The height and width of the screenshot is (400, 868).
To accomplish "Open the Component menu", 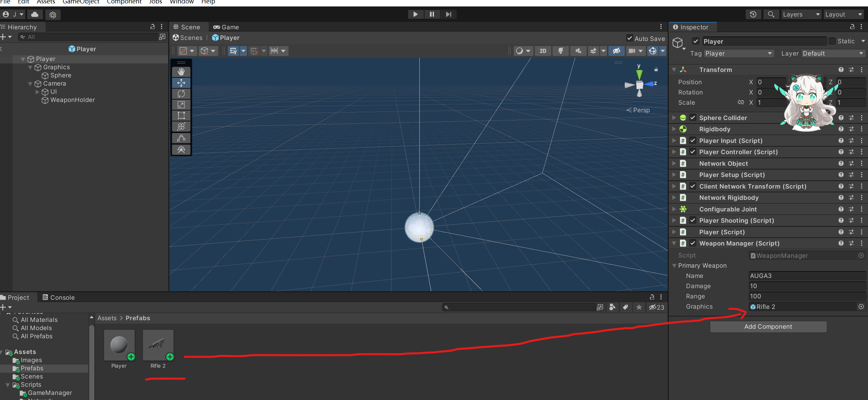I will (124, 2).
